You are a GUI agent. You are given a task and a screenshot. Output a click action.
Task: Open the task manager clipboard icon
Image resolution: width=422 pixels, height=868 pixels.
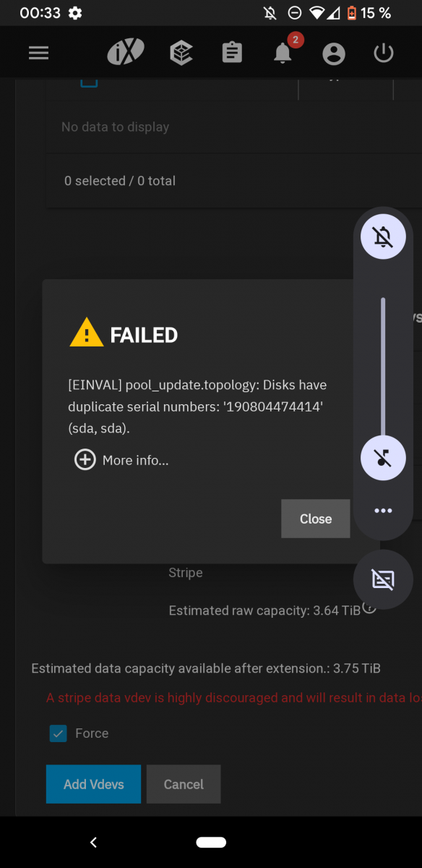pos(232,53)
